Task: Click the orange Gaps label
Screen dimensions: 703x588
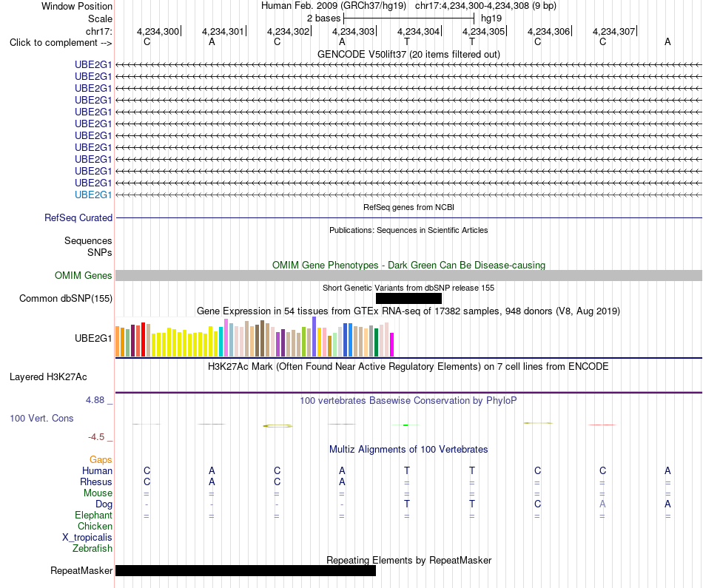Action: (101, 460)
